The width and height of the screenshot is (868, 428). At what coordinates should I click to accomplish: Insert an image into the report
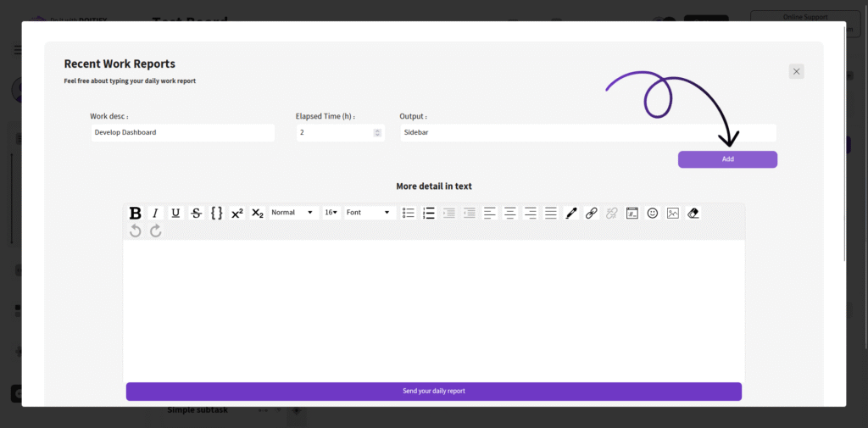(673, 214)
